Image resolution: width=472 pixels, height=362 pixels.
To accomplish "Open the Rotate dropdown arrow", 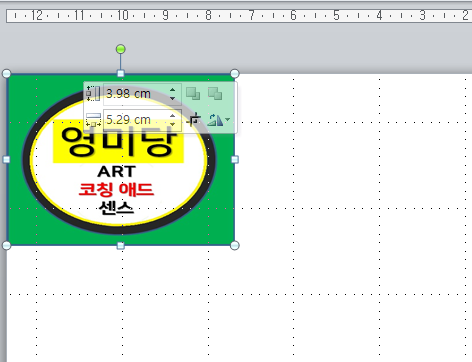I will point(228,119).
